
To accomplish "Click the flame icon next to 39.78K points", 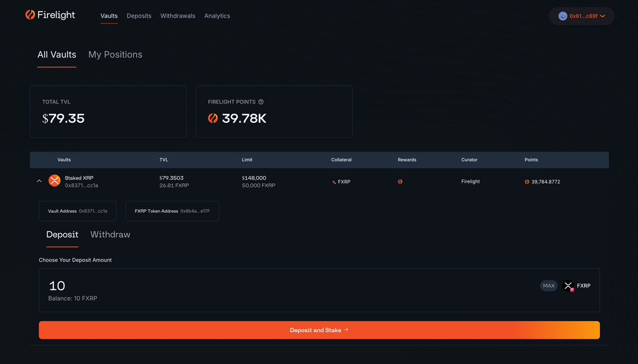I will coord(213,118).
